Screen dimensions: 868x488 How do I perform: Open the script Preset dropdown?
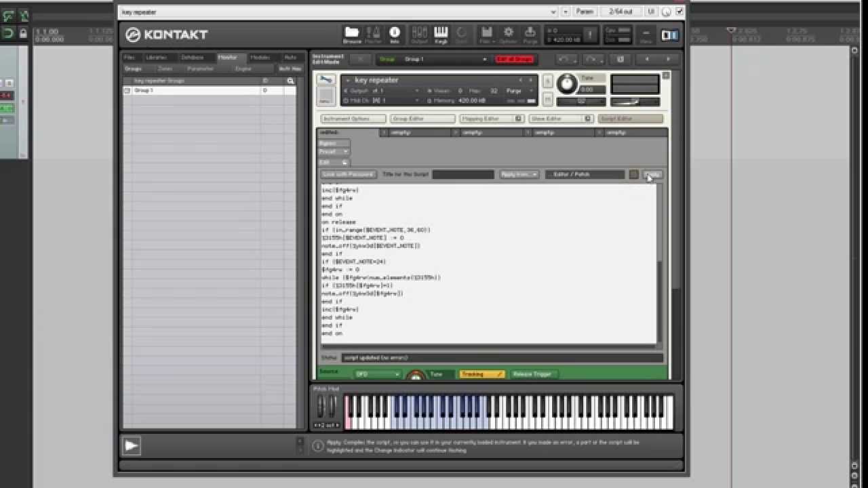pyautogui.click(x=335, y=152)
